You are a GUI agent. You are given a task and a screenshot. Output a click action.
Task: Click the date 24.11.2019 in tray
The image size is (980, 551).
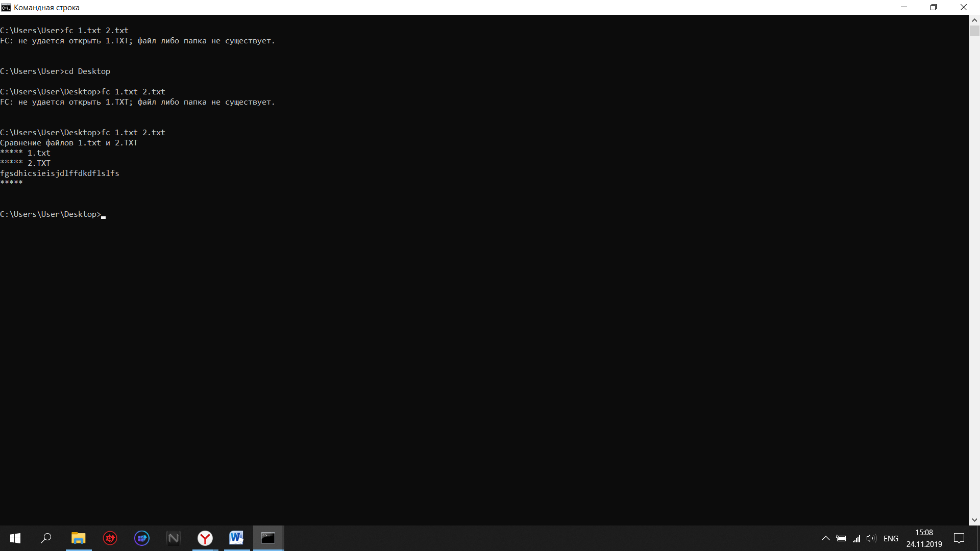click(x=924, y=544)
